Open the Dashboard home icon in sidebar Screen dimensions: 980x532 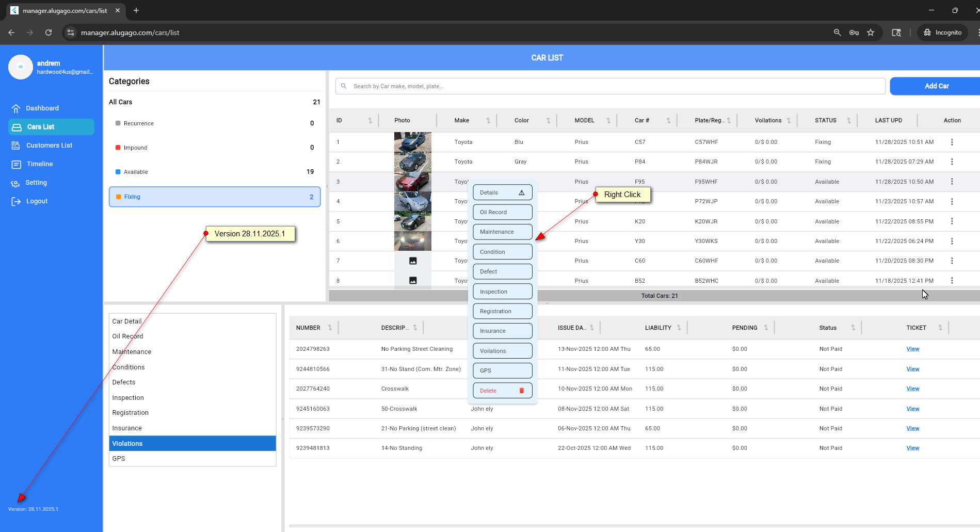tap(16, 108)
